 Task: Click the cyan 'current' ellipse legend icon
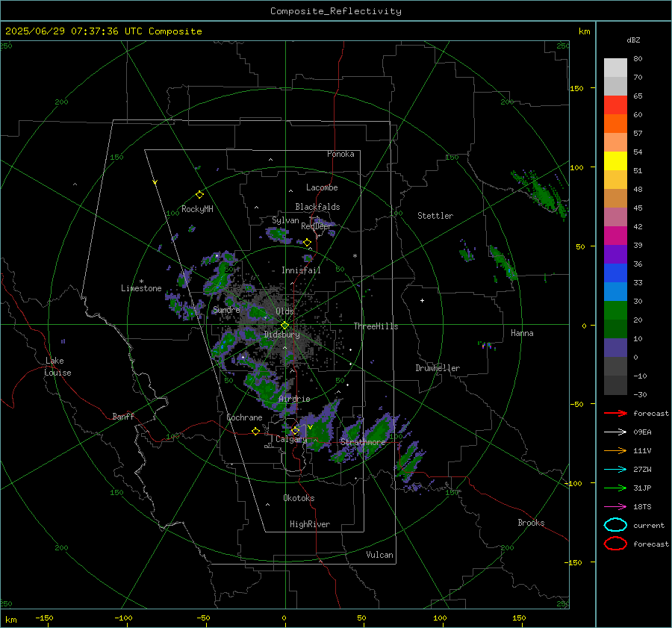click(615, 525)
